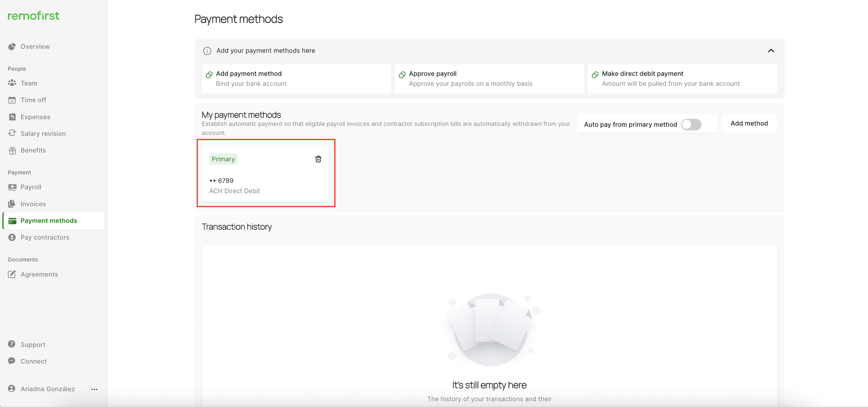Open the Invoices document icon
This screenshot has height=407, width=868.
pos(12,204)
